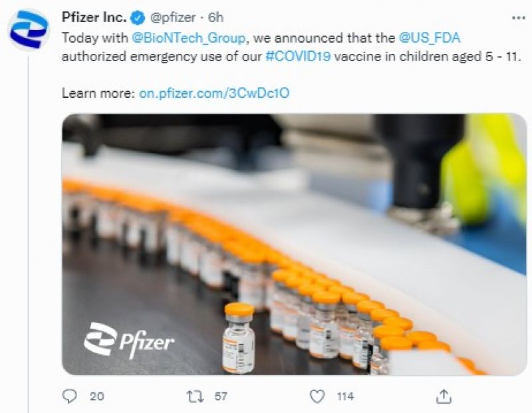
Task: Like the tweet with the heart icon
Action: coord(317,396)
